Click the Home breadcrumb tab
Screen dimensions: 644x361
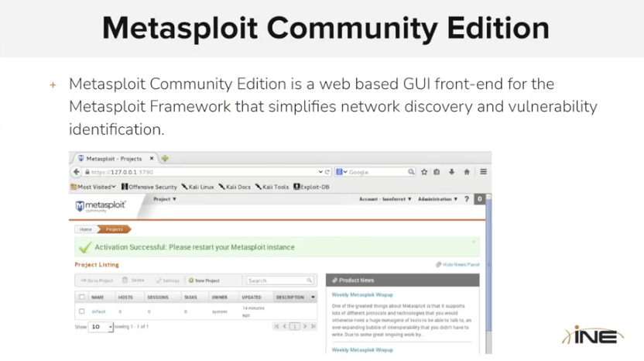click(86, 229)
